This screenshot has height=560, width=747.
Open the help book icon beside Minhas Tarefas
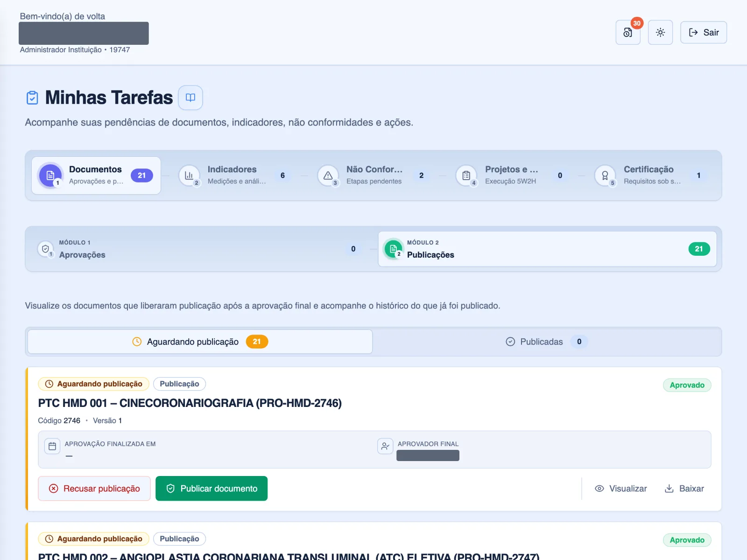190,98
